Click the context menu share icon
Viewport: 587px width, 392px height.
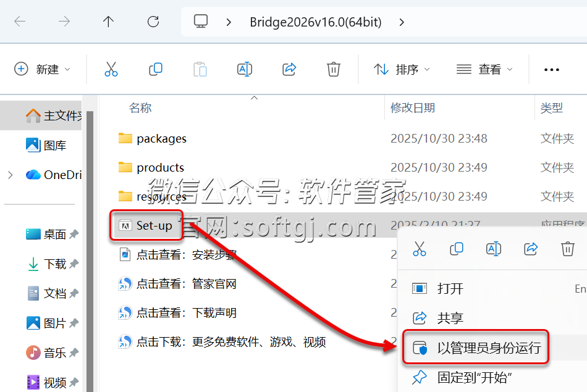tap(531, 249)
